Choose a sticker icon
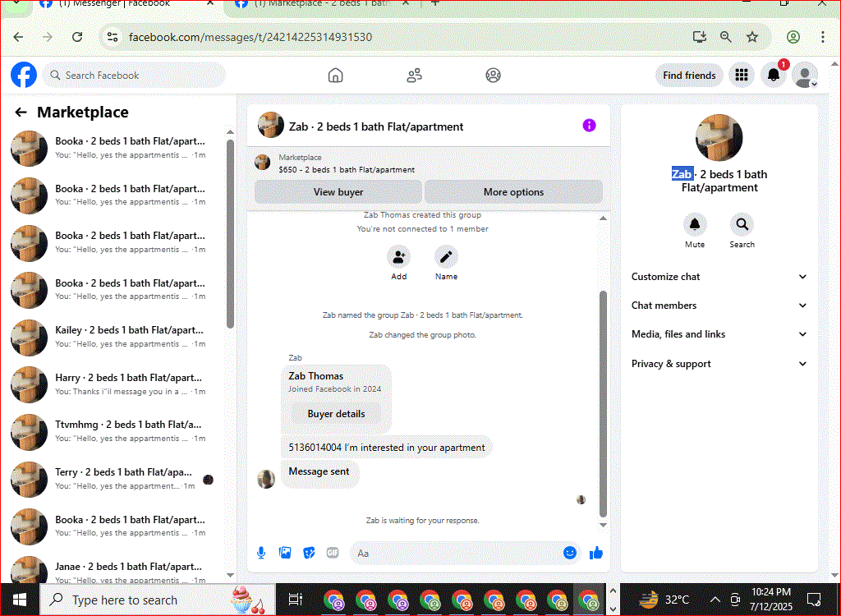The width and height of the screenshot is (841, 616). point(309,553)
